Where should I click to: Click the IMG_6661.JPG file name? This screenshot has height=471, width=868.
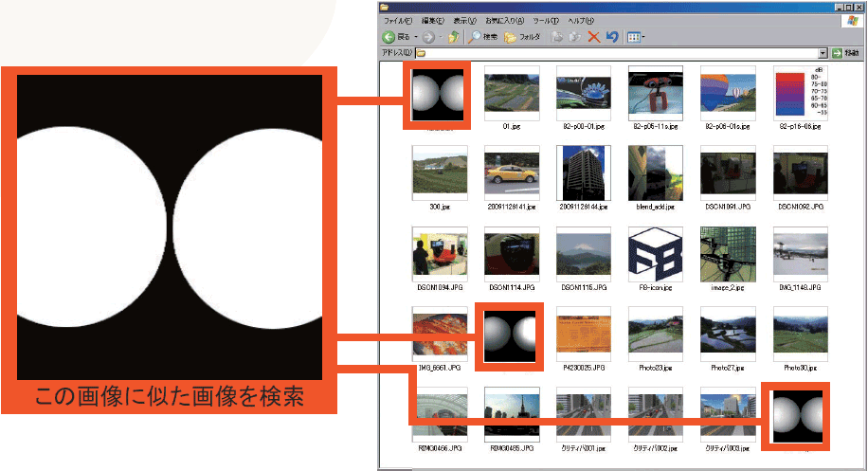tap(440, 368)
